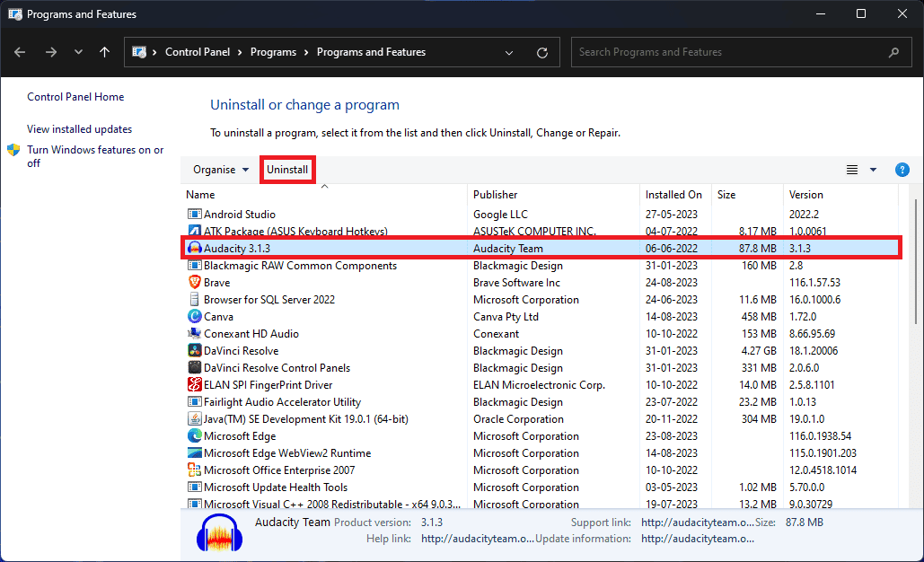Click the 4.27 GB size value

pyautogui.click(x=757, y=351)
